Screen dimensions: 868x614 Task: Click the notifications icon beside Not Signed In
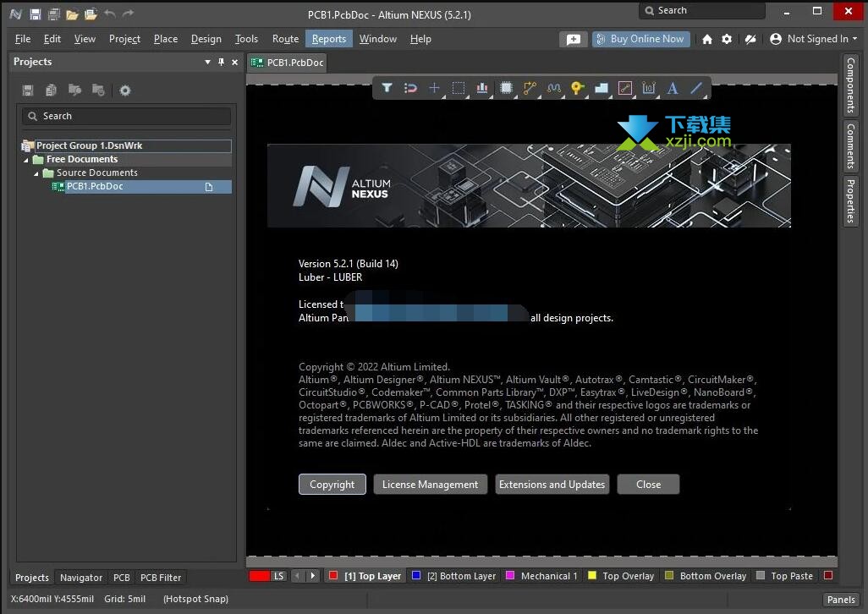point(750,39)
